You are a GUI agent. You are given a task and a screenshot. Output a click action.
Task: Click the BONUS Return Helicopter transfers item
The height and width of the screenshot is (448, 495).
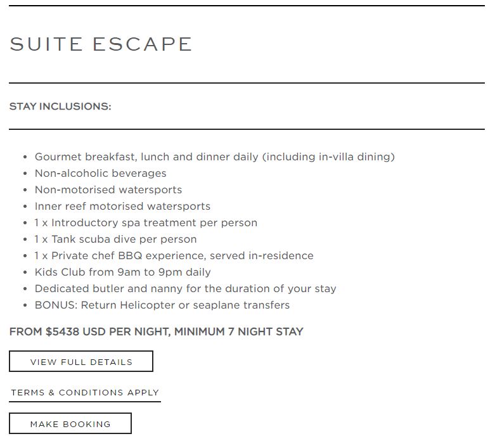tap(162, 305)
